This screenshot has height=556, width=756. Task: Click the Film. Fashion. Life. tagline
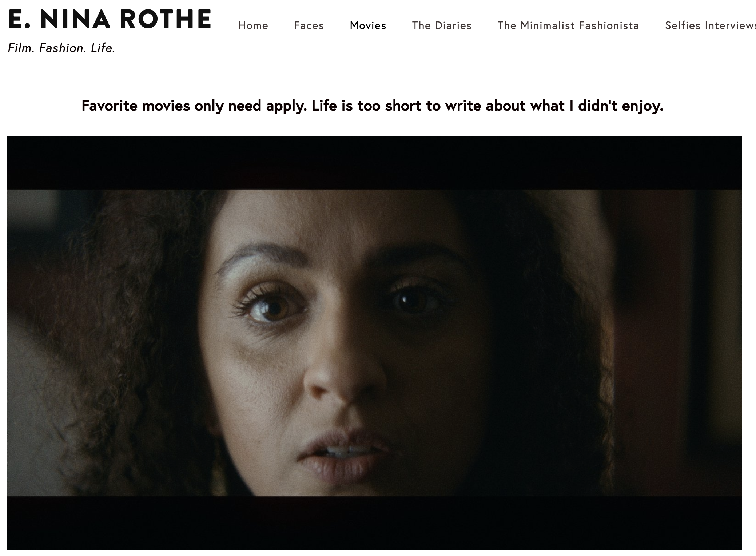pos(61,48)
